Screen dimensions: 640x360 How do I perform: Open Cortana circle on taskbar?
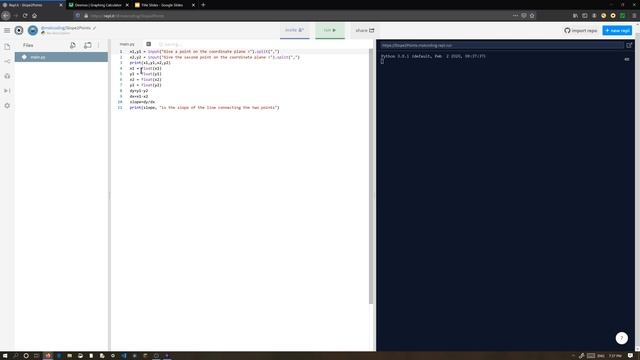(x=26, y=356)
